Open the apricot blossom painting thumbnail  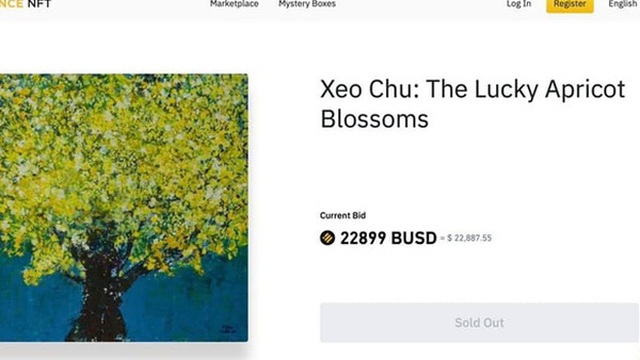coord(124,207)
